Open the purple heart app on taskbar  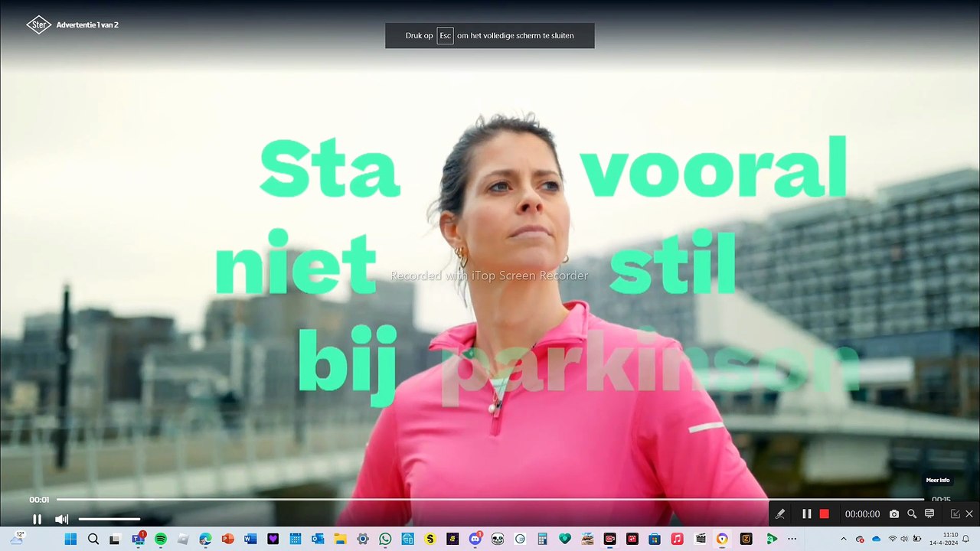click(x=273, y=539)
